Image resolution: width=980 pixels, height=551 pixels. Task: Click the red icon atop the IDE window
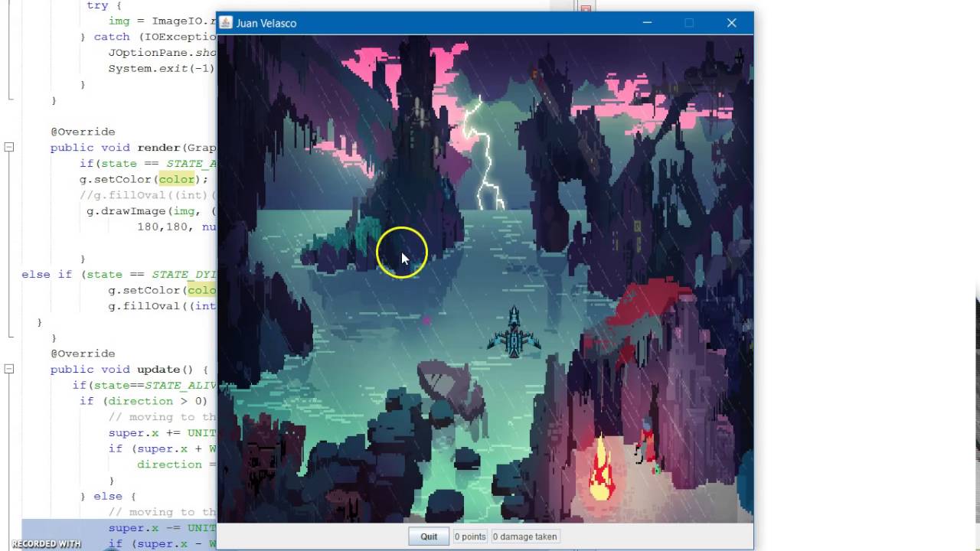pyautogui.click(x=586, y=8)
